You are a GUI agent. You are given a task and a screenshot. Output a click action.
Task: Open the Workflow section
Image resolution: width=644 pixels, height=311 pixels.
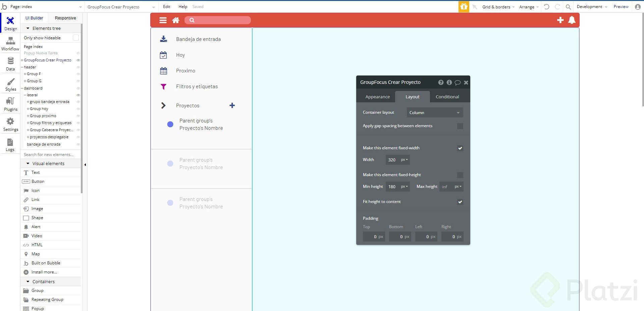pos(10,44)
